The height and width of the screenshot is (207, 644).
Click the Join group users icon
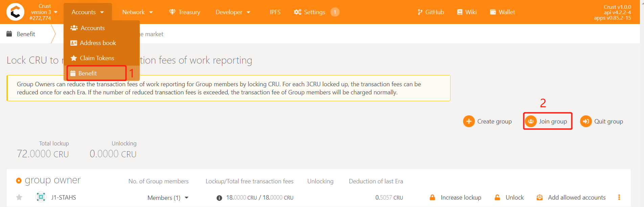click(x=531, y=121)
